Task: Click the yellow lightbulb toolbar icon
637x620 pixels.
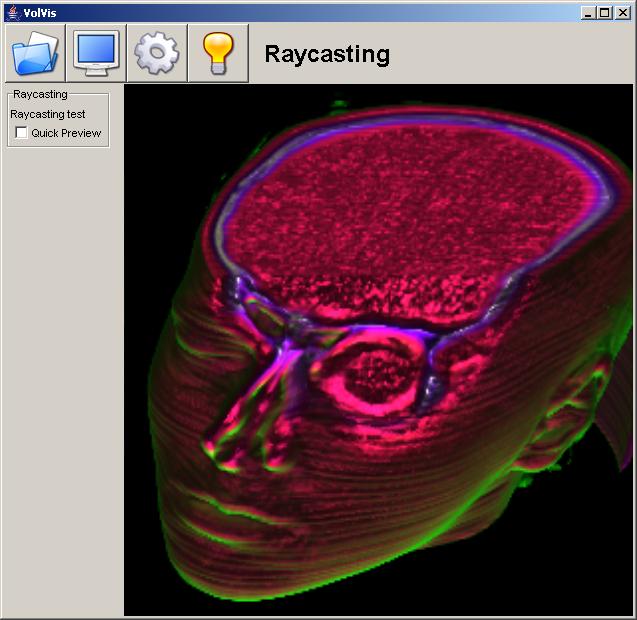Action: coord(218,53)
